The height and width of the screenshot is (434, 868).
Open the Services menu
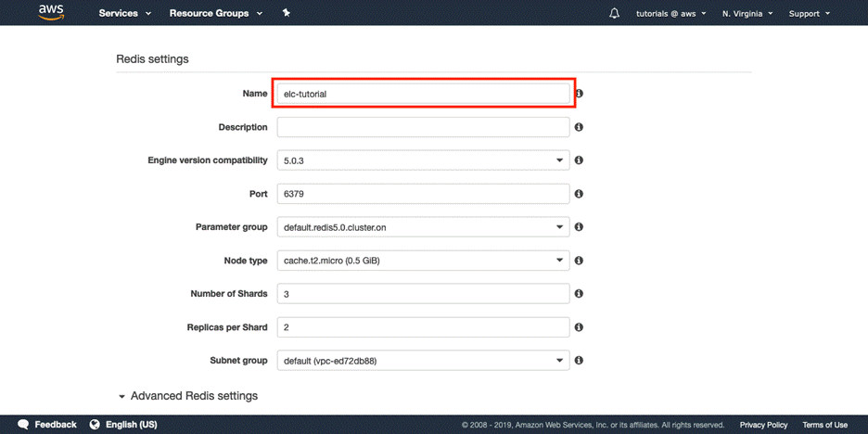(x=124, y=13)
